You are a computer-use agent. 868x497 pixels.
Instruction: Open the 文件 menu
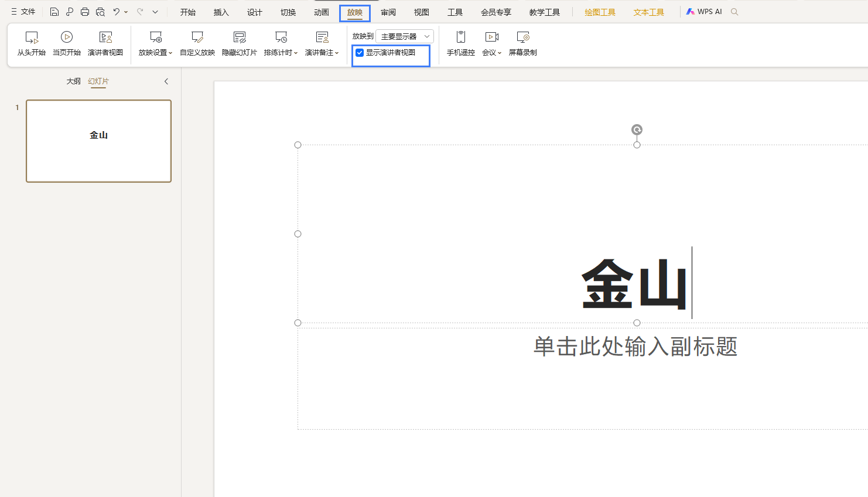(x=23, y=12)
